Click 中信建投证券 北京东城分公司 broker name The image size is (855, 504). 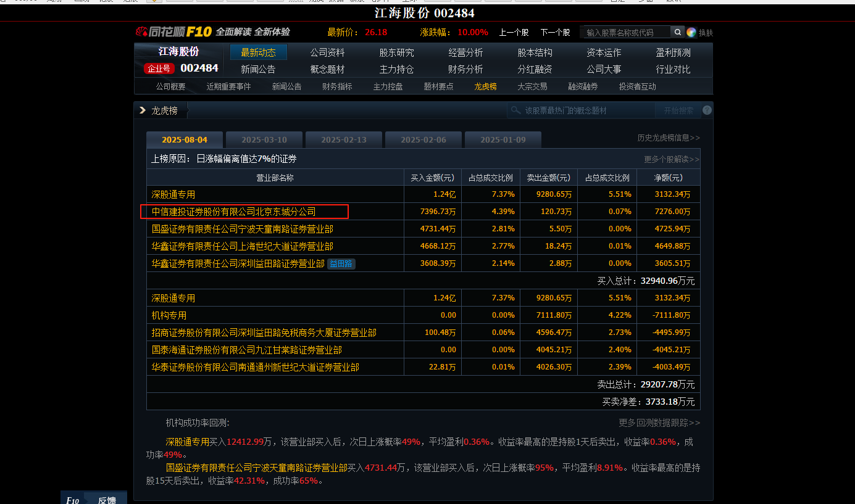point(234,212)
